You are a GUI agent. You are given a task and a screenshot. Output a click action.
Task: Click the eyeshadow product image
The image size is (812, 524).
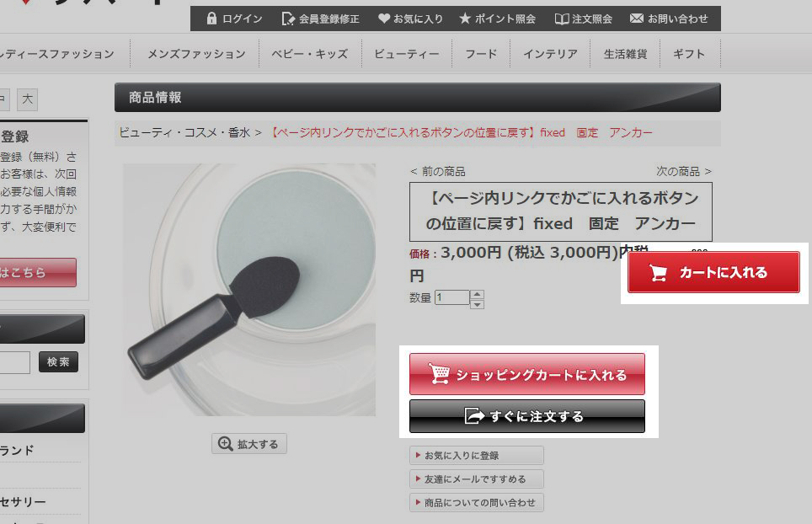pyautogui.click(x=249, y=290)
